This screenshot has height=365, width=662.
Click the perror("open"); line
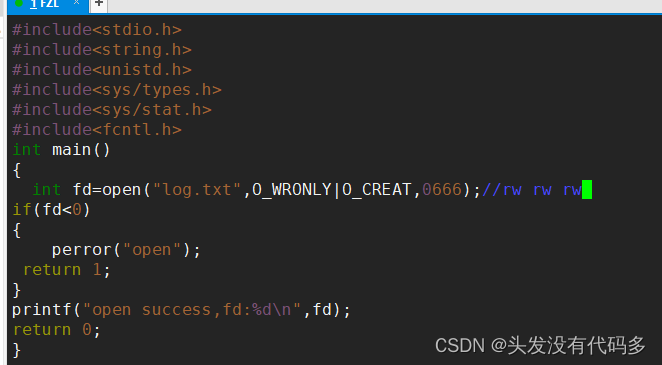[126, 250]
